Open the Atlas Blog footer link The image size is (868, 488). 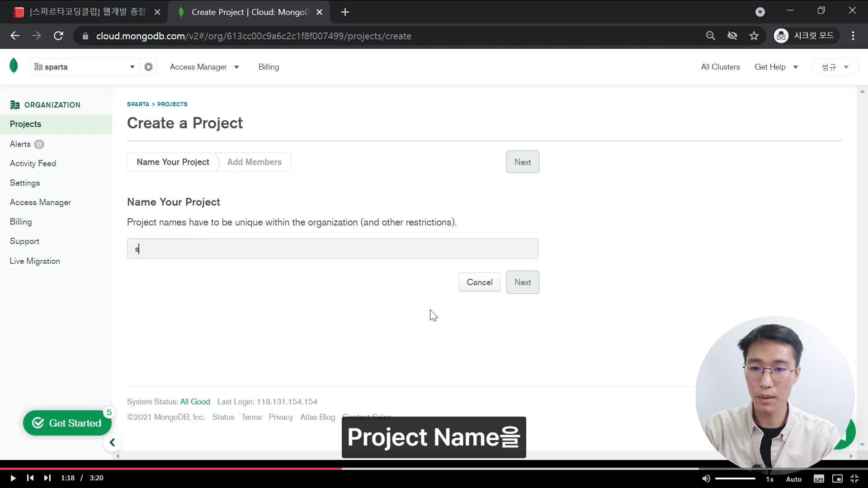[318, 417]
